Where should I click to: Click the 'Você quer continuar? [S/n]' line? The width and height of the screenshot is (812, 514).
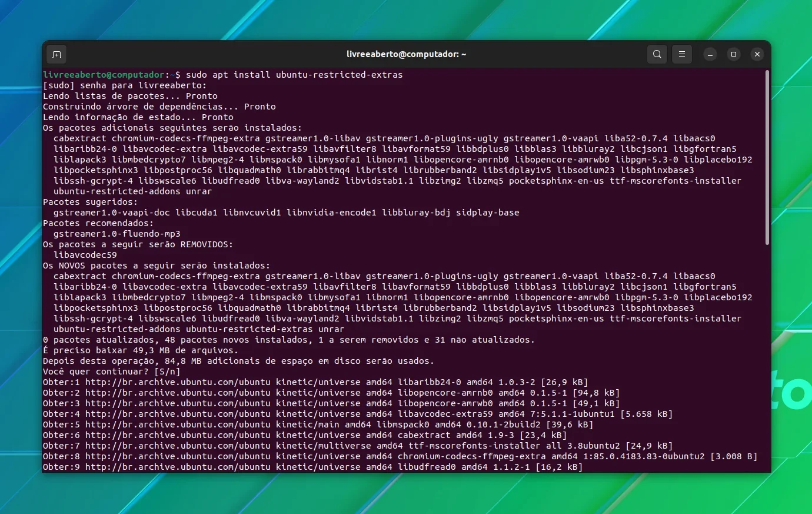click(112, 372)
